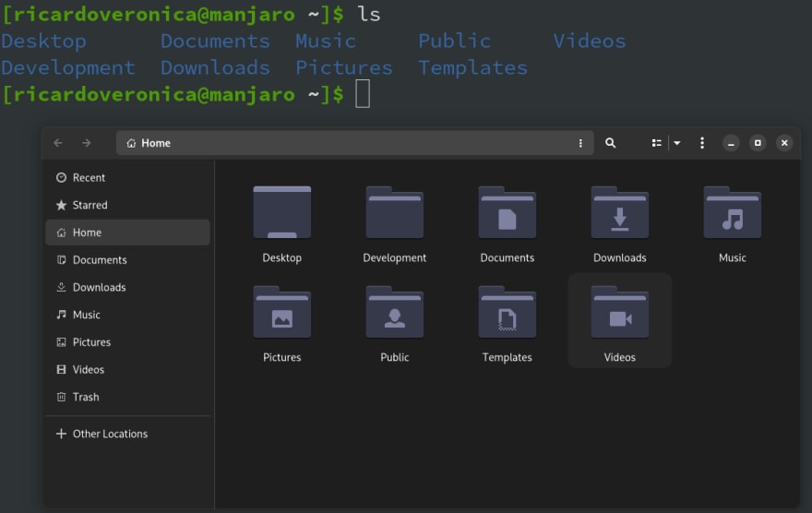Screen dimensions: 812x513
Task: Click Development in terminal ls output
Action: (68, 67)
